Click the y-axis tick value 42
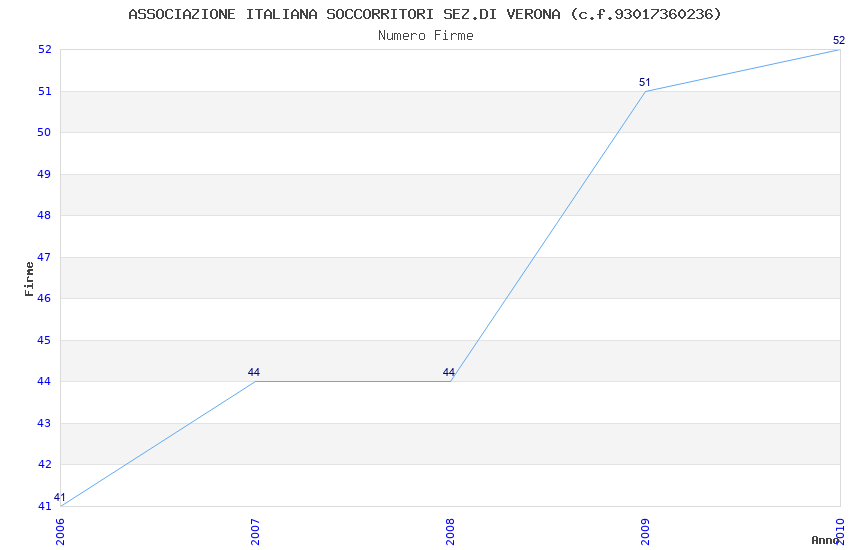Viewport: 850px width, 550px height. tap(44, 464)
